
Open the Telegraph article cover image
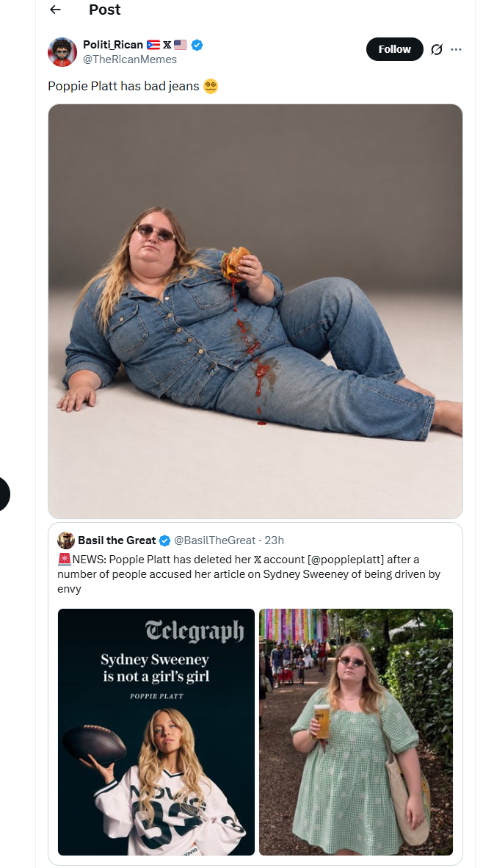[x=156, y=732]
